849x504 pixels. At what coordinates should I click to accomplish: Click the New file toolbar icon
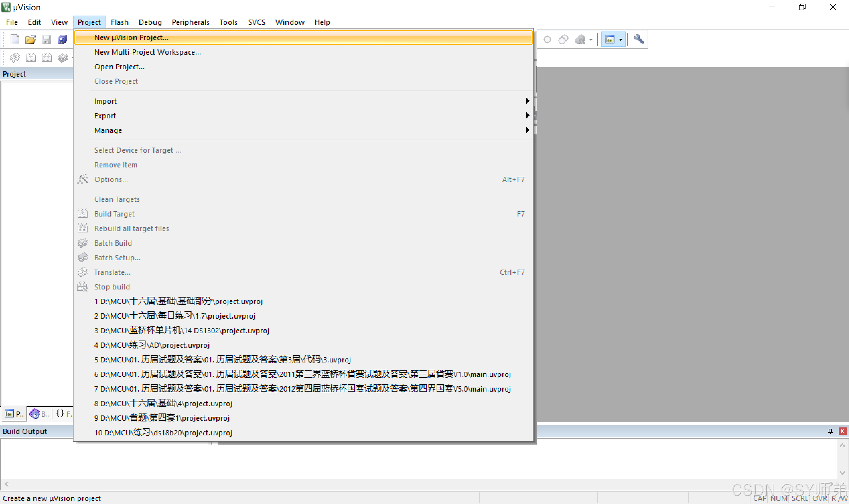point(15,39)
